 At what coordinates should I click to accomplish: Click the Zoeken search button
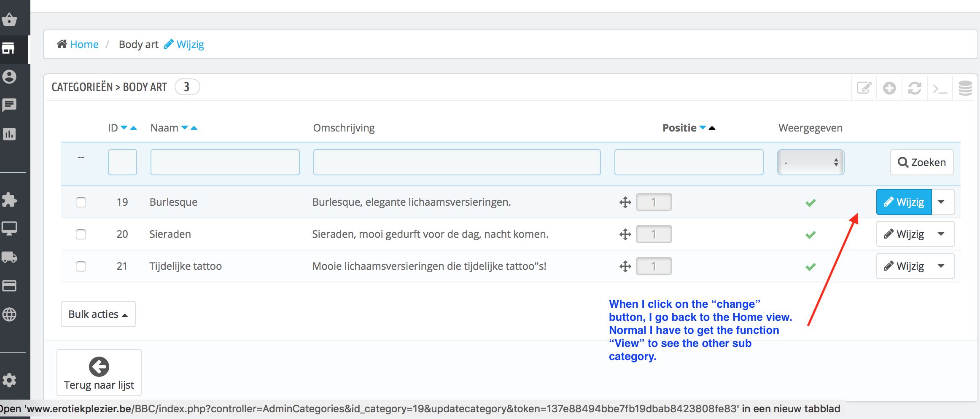(x=922, y=162)
